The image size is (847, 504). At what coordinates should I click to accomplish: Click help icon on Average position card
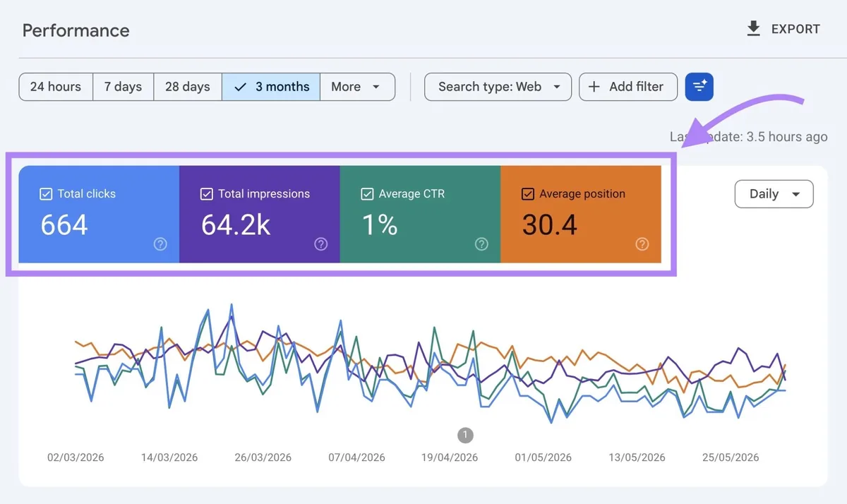click(642, 244)
